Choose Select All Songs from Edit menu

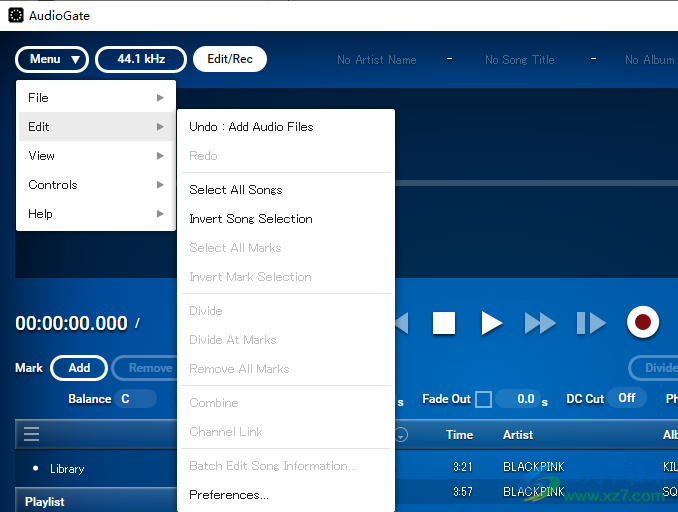[x=236, y=190]
